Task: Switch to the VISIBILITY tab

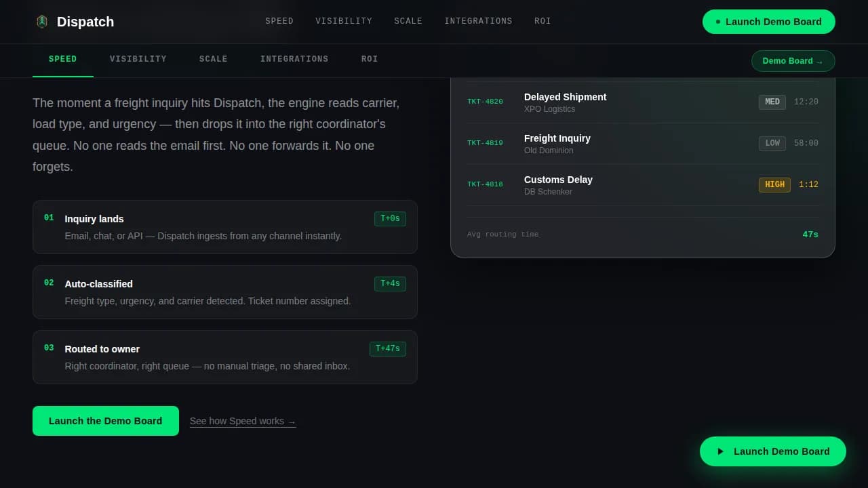Action: 138,59
